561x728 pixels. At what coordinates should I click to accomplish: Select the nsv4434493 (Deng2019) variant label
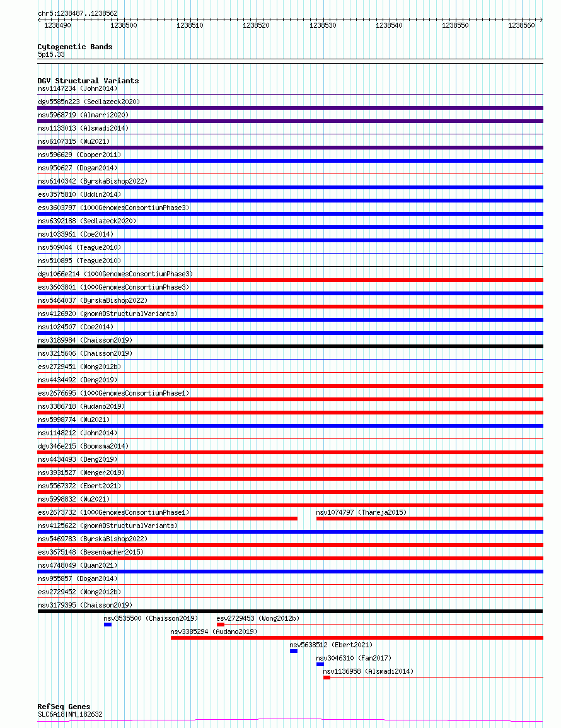pyautogui.click(x=78, y=459)
